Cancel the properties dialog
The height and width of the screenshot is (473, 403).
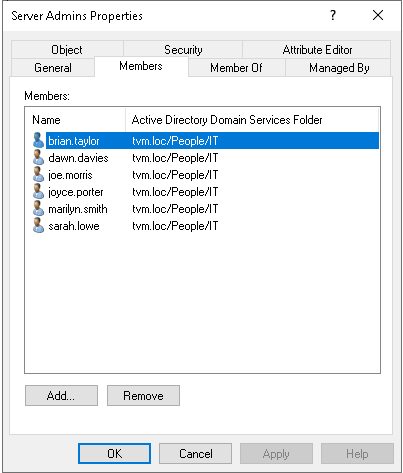pyautogui.click(x=195, y=454)
